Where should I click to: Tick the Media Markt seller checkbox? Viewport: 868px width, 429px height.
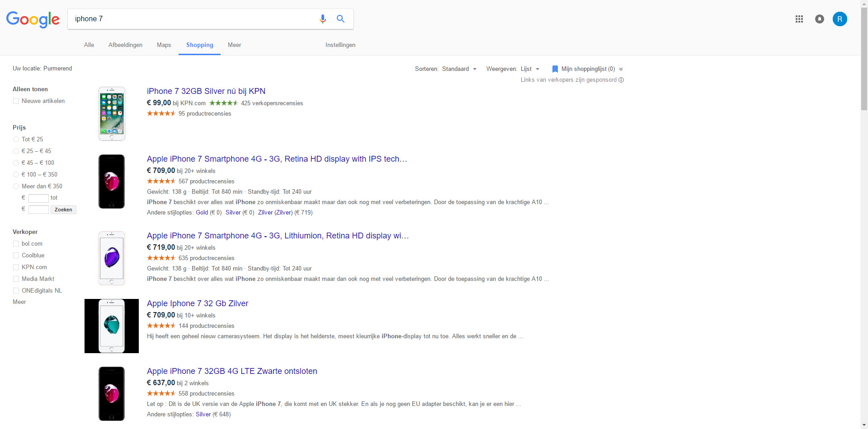[16, 279]
